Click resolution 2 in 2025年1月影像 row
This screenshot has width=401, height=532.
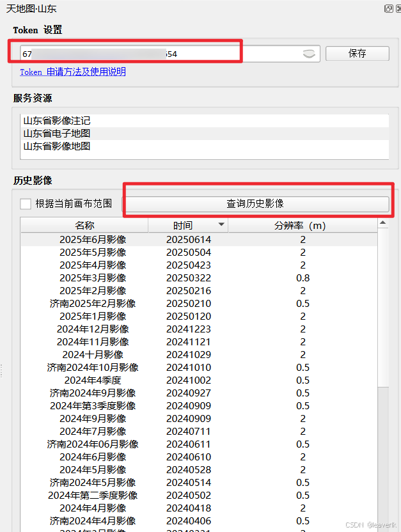[x=303, y=317]
